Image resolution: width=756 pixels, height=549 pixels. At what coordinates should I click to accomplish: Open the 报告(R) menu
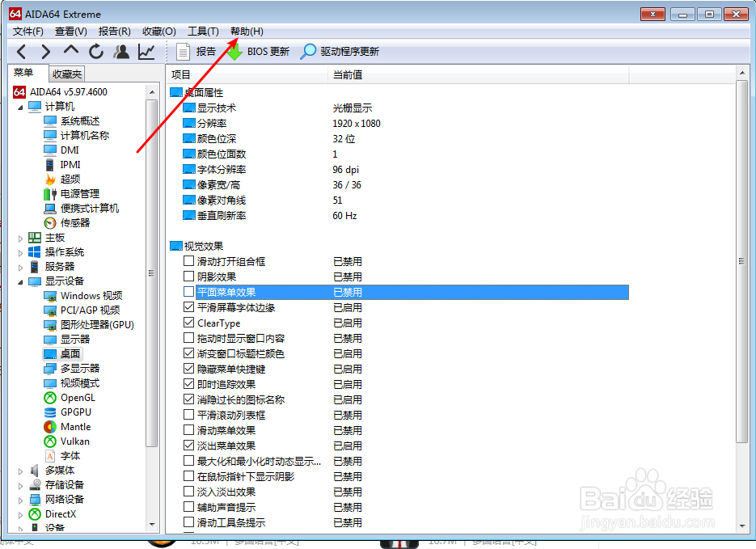tap(114, 32)
